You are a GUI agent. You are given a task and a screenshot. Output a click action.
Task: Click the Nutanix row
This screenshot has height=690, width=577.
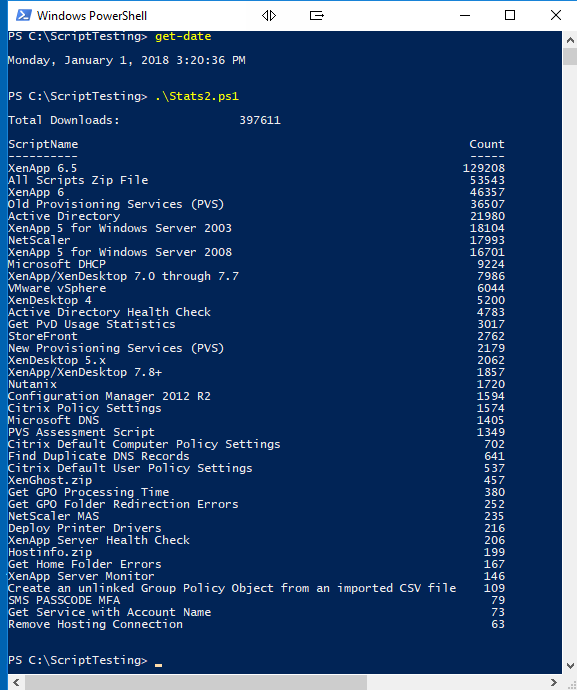coord(256,384)
